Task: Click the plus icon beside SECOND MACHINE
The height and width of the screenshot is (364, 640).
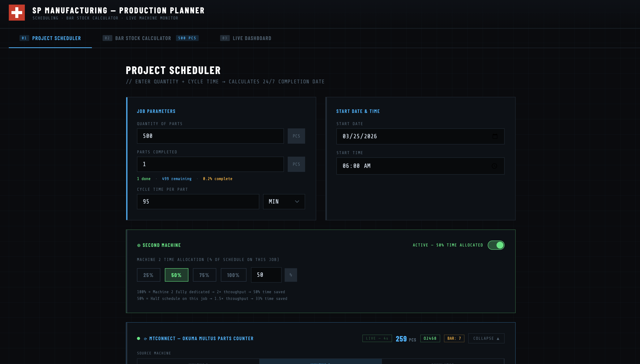Action: click(139, 245)
